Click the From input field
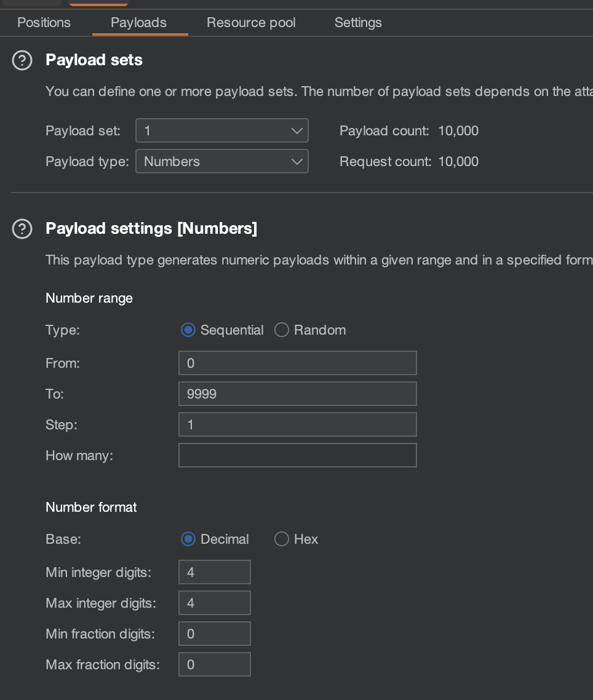 pos(297,363)
